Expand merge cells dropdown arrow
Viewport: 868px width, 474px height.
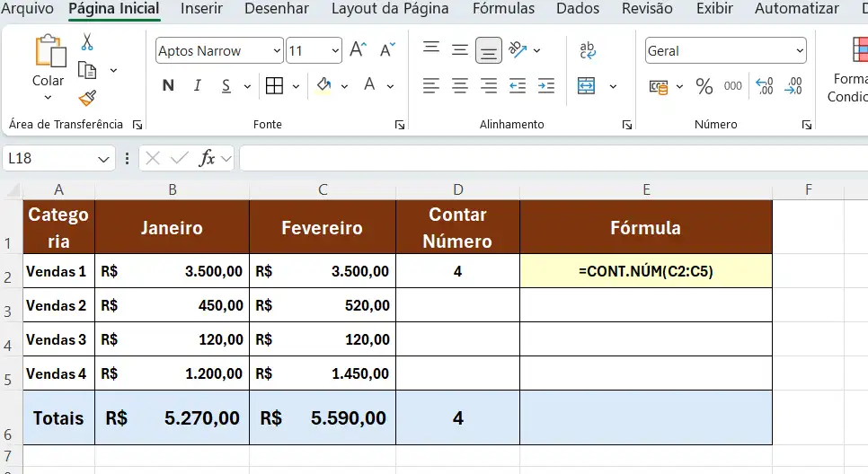pos(613,86)
